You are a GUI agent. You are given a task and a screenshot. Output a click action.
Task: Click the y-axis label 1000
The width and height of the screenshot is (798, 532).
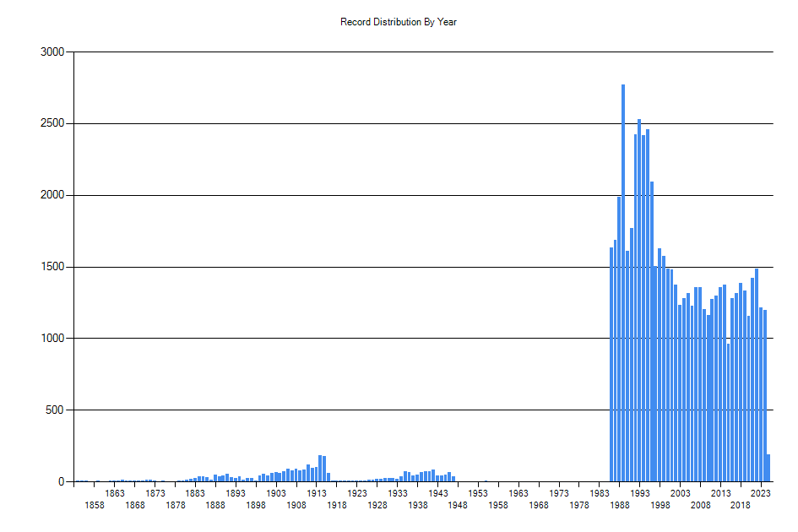[x=52, y=338]
